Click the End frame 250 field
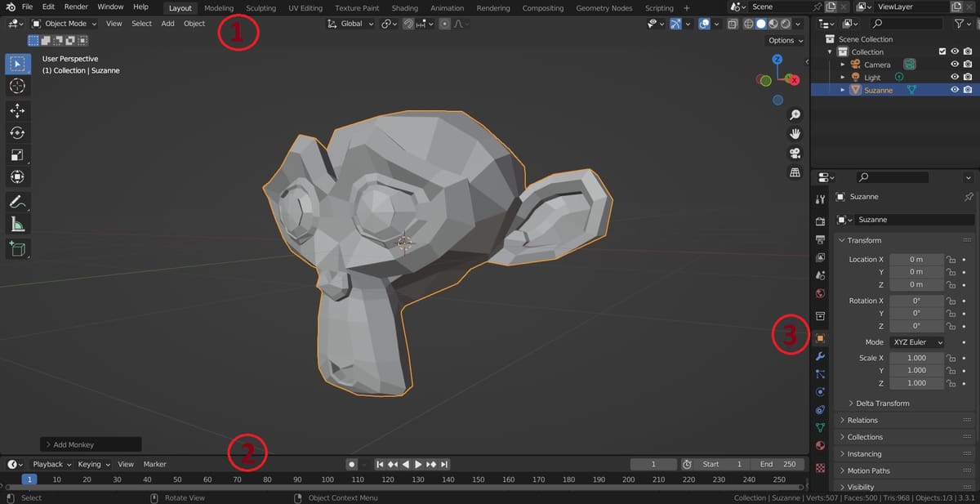980x504 pixels. tap(777, 464)
